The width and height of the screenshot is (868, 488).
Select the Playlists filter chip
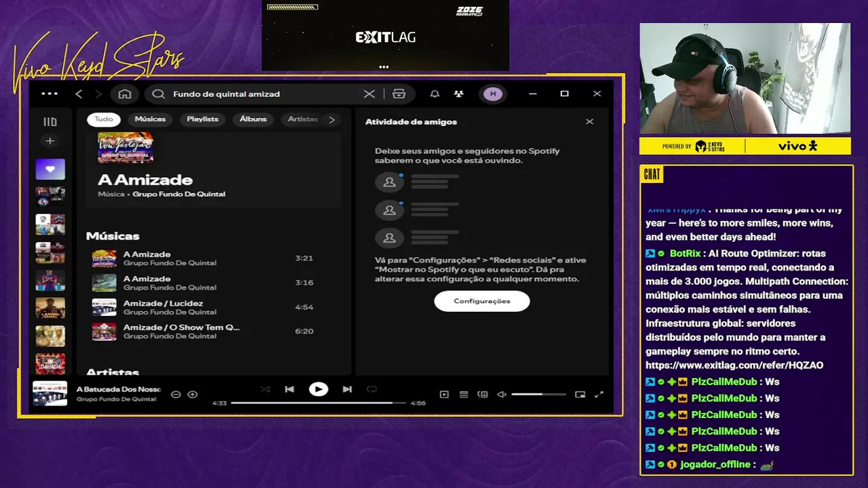[203, 119]
